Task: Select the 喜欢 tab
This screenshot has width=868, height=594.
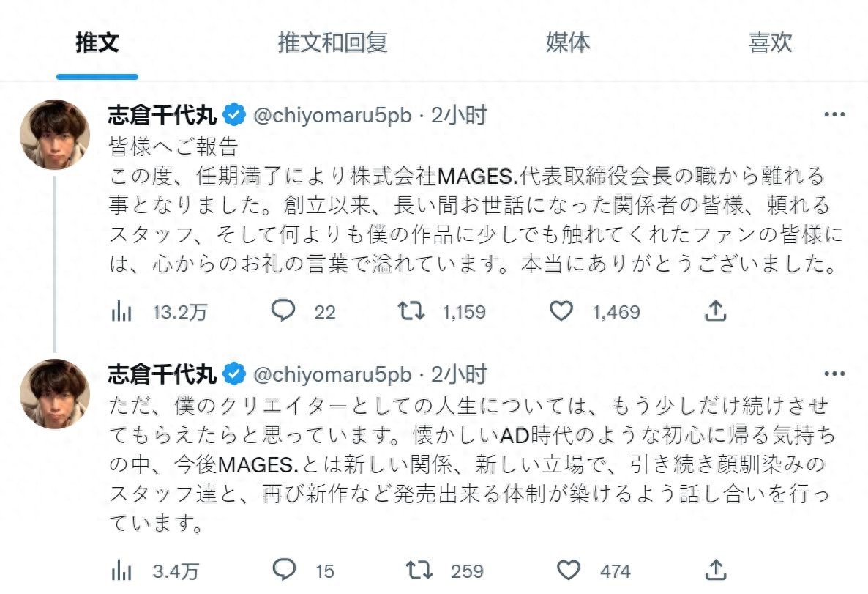Action: 770,43
